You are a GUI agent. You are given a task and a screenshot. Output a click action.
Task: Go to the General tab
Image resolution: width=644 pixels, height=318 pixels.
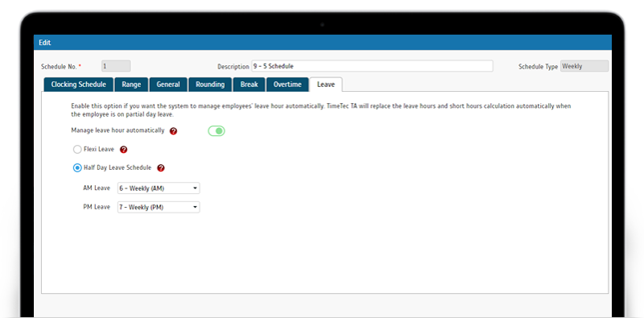pos(168,85)
